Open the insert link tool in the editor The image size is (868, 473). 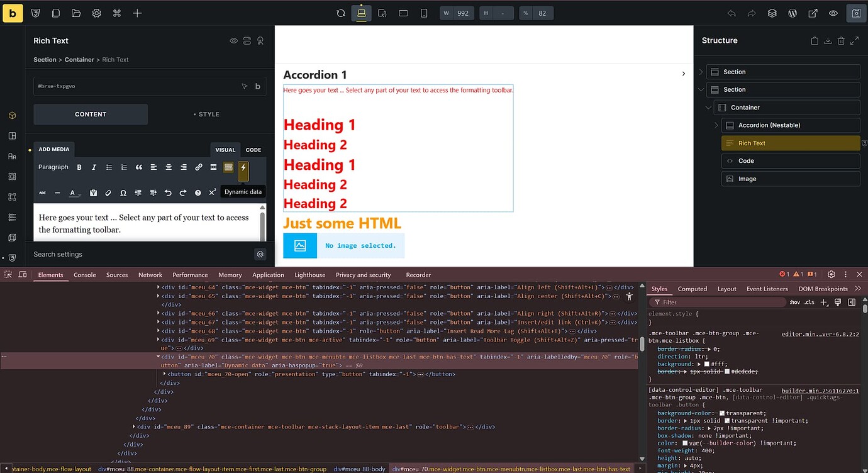click(x=198, y=167)
